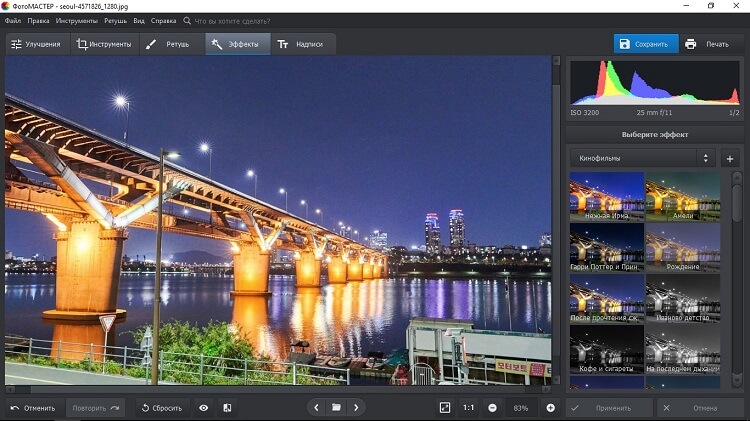Click the zoom in plus icon
Screen dimensions: 750x421
pos(550,408)
